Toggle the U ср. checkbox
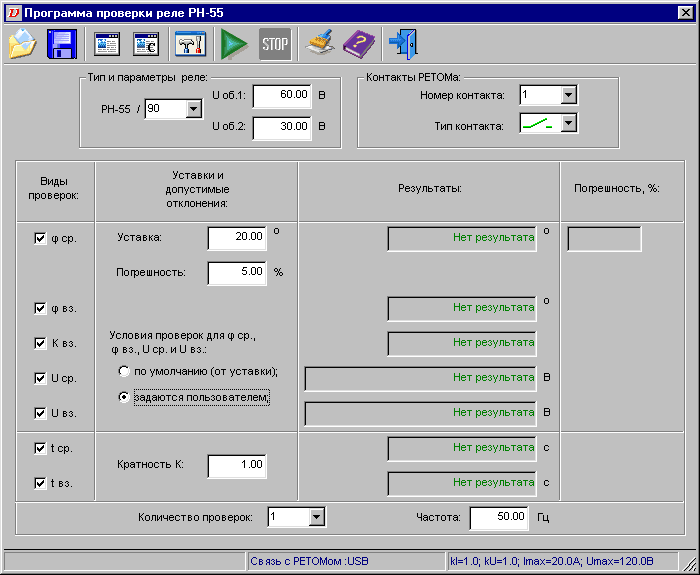The height and width of the screenshot is (575, 700). tap(40, 379)
